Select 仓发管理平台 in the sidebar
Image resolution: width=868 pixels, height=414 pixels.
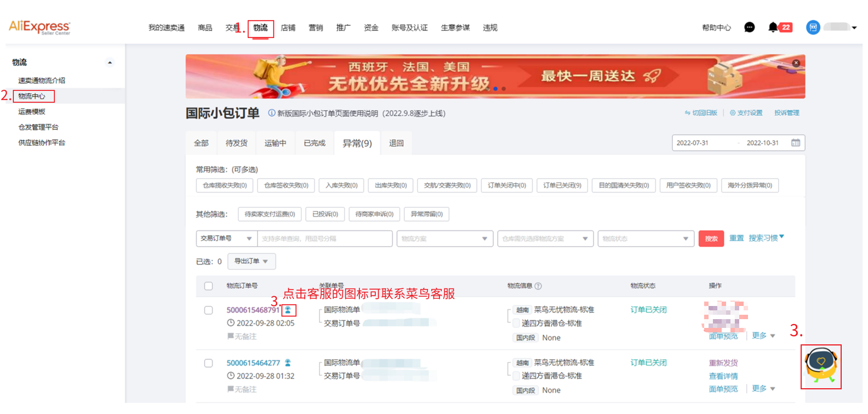click(x=38, y=127)
